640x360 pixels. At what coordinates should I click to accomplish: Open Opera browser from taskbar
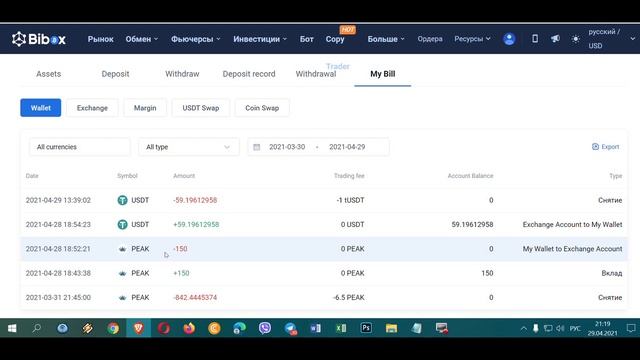pyautogui.click(x=164, y=328)
